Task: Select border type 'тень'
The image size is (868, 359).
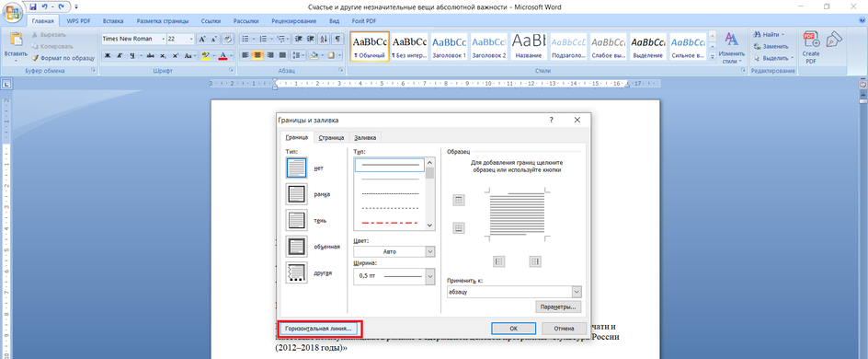Action: 296,220
